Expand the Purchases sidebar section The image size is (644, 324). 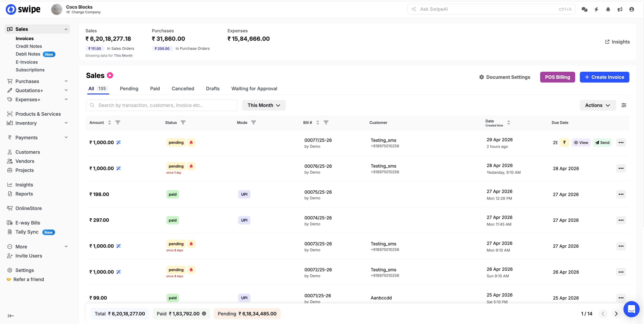[66, 81]
